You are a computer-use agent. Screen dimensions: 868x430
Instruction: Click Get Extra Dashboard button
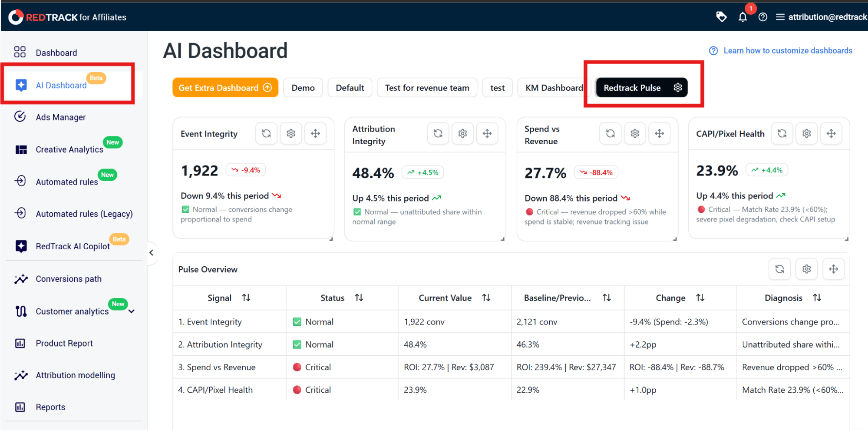pos(225,88)
